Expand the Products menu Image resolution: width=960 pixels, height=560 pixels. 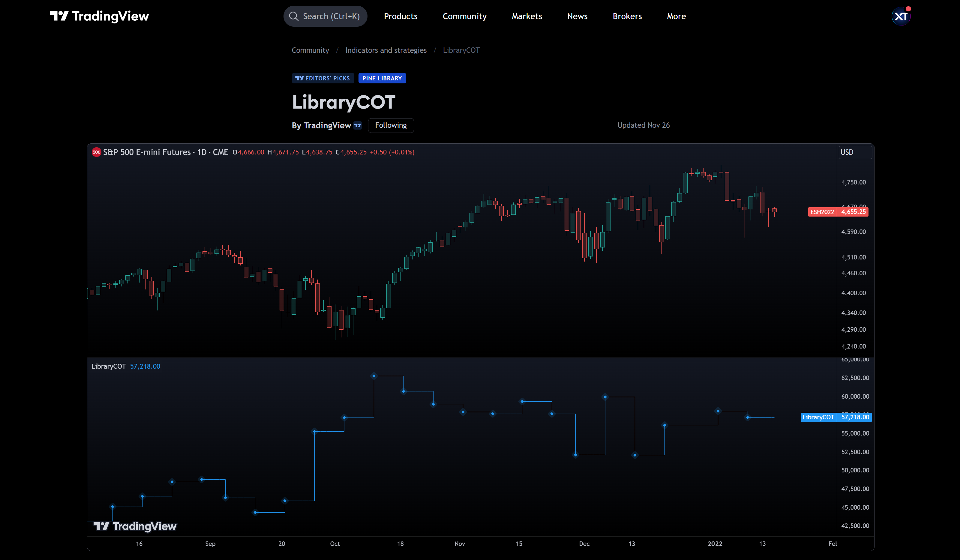pos(400,16)
